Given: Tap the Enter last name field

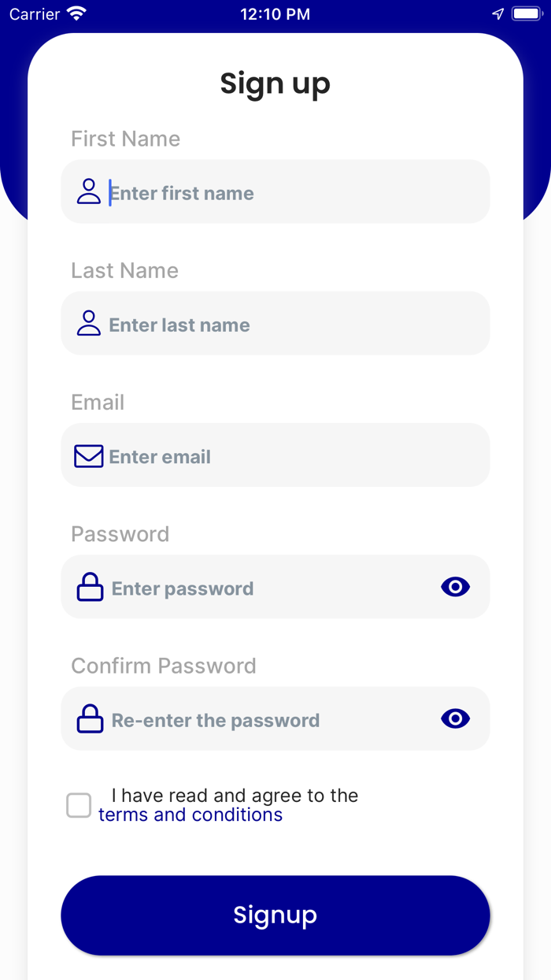Looking at the screenshot, I should [291, 325].
